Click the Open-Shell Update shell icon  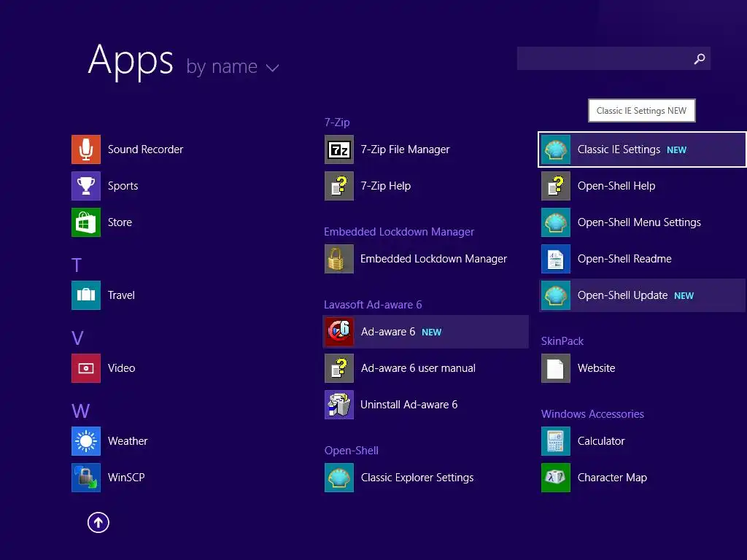point(555,295)
